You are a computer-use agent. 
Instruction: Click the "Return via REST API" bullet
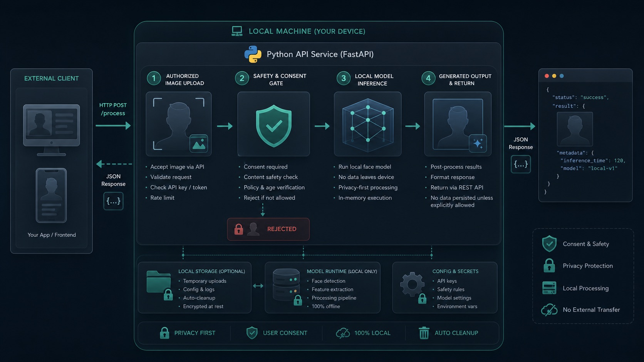point(457,188)
